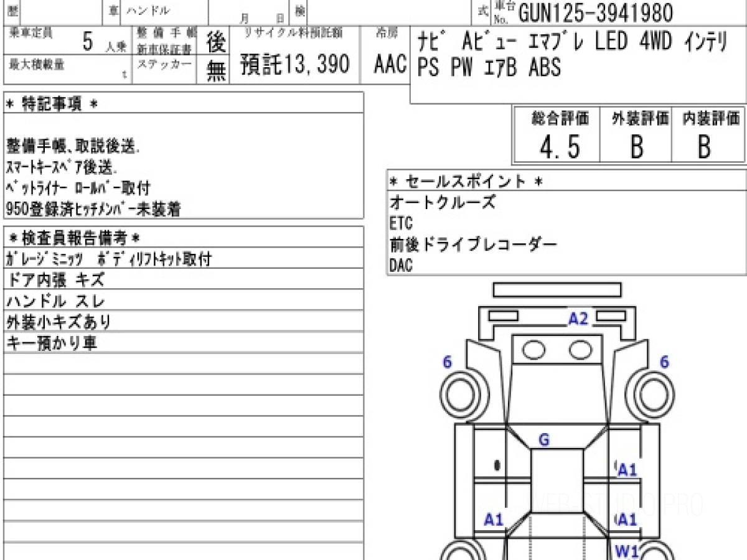Screen dimensions: 747x560
Task: Select note 950登録済ヒッチメンバー未装着
Action: click(x=93, y=209)
